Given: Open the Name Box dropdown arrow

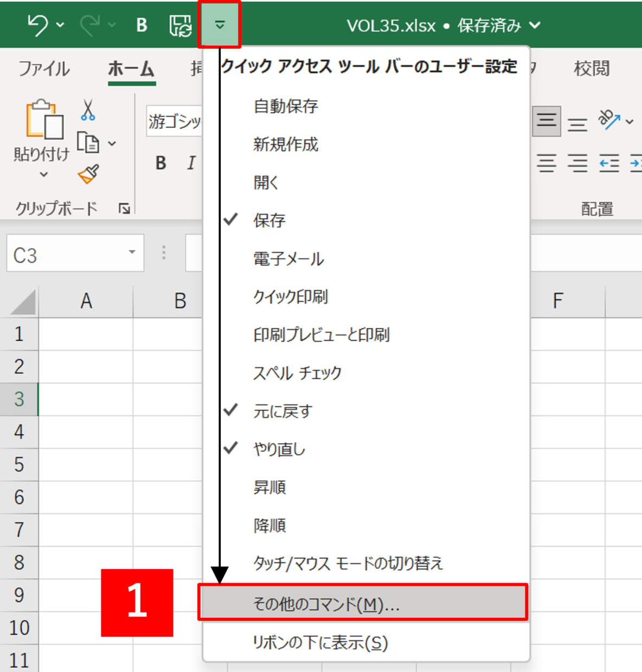Looking at the screenshot, I should click(132, 253).
